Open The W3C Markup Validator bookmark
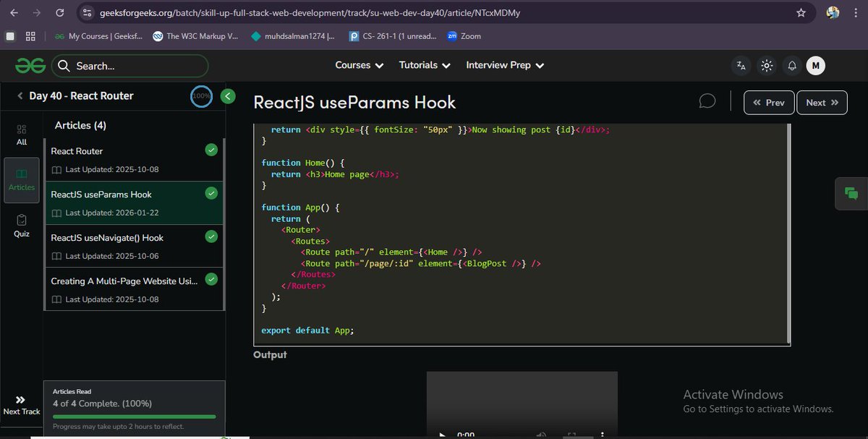Screen dimensions: 868x439 coord(195,36)
